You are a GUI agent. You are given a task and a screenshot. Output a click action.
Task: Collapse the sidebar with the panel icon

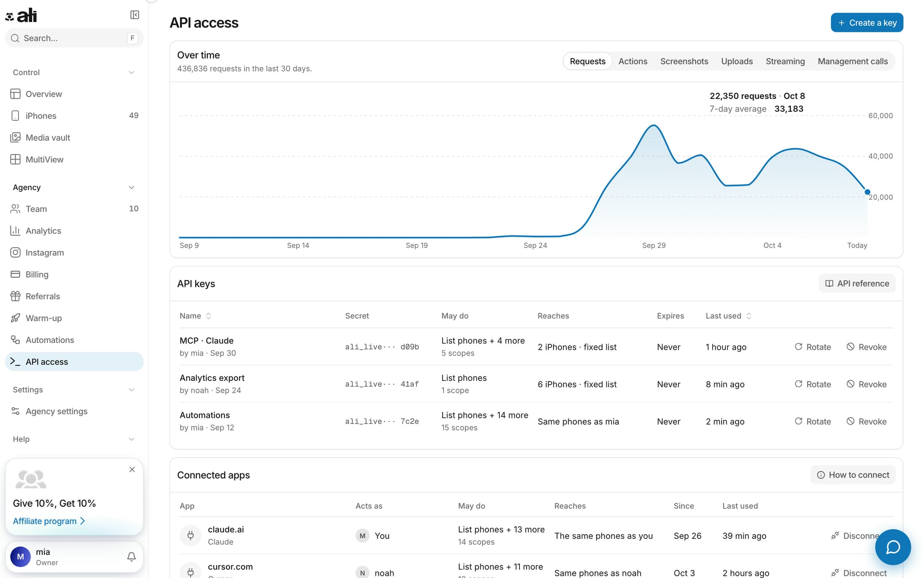[x=134, y=15]
